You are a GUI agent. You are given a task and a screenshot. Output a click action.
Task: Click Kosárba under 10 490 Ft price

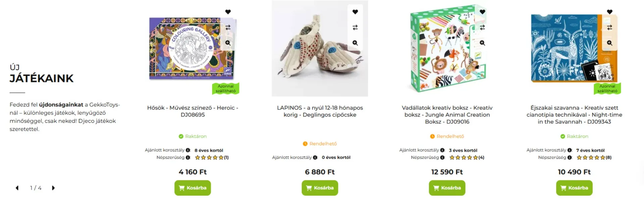[x=574, y=188]
